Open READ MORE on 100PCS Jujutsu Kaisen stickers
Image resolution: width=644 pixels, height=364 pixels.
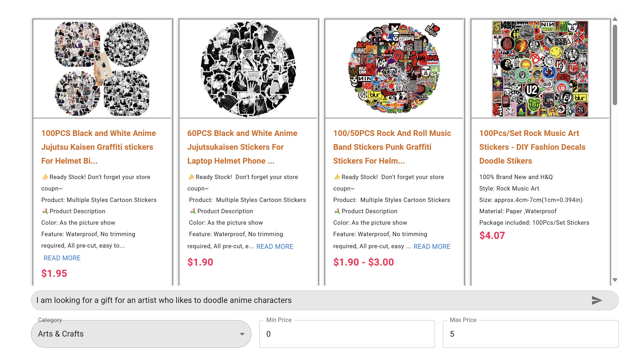pyautogui.click(x=62, y=258)
